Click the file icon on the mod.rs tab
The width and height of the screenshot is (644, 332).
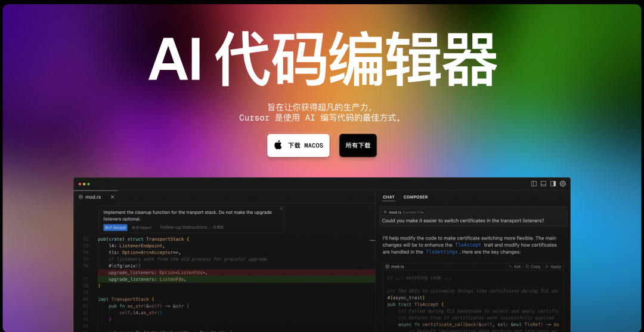click(81, 197)
